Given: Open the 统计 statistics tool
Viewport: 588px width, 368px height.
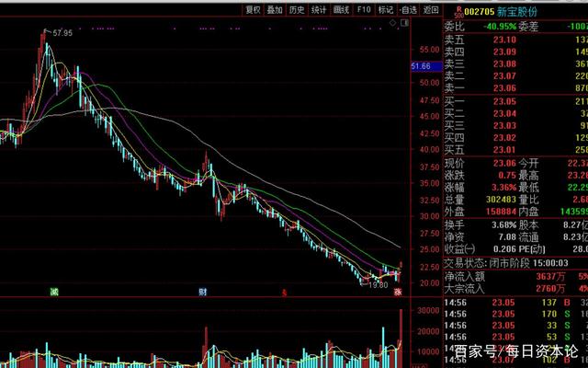Looking at the screenshot, I should coord(319,10).
